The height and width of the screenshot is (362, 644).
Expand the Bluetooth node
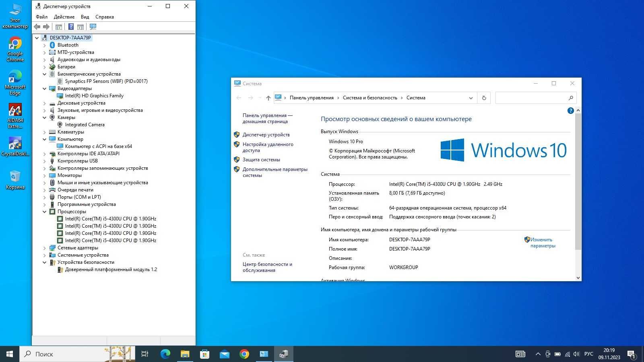click(x=44, y=45)
